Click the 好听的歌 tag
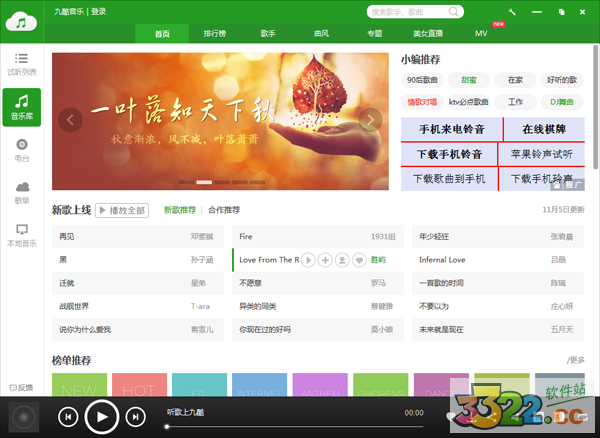The image size is (600, 438). (562, 80)
